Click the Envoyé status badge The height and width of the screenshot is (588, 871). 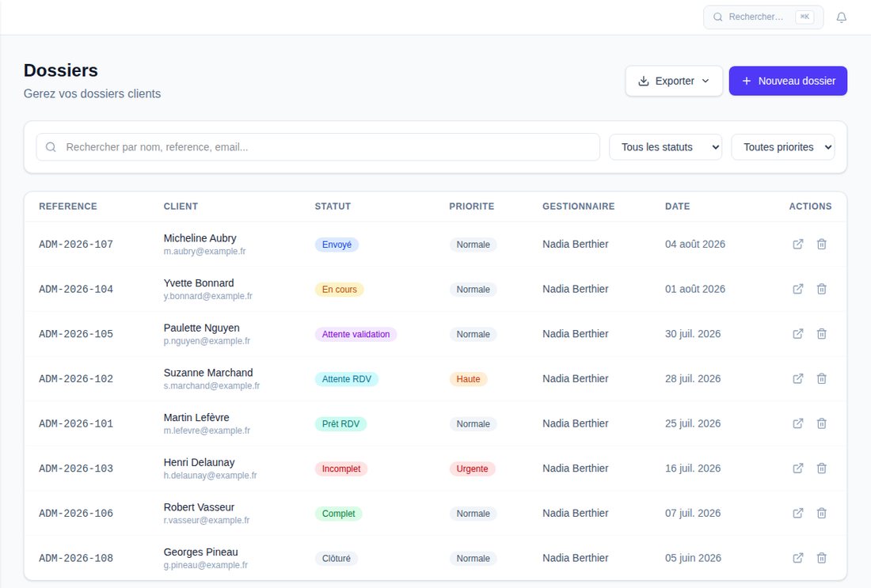337,245
